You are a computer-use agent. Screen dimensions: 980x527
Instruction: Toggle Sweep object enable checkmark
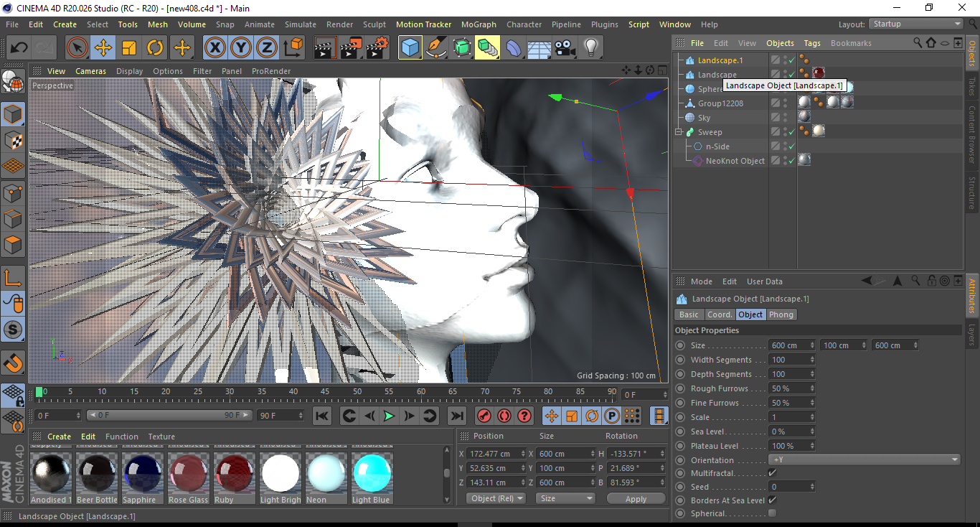(791, 132)
